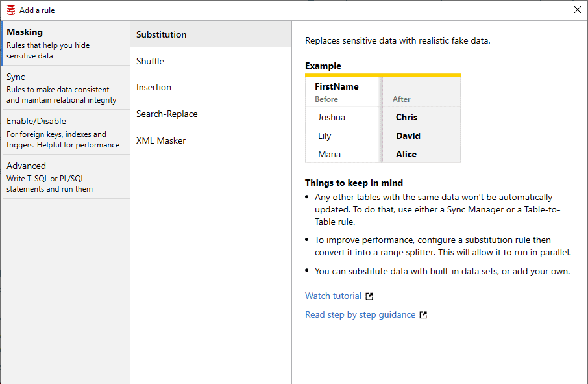Click the red database app icon
The height and width of the screenshot is (384, 588).
[x=11, y=10]
